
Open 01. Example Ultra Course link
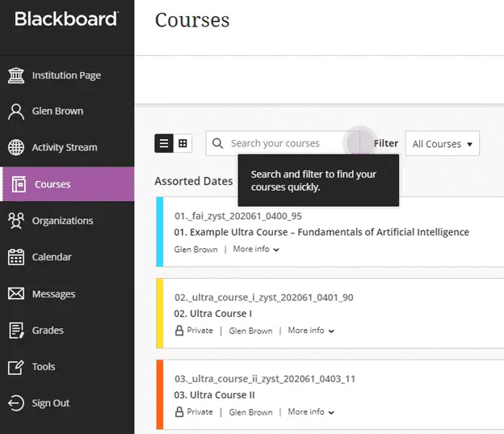(321, 232)
